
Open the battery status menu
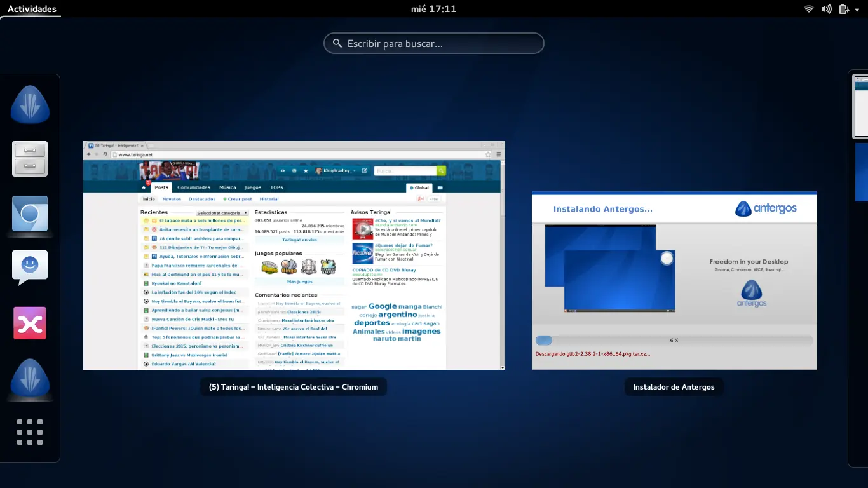(x=844, y=9)
